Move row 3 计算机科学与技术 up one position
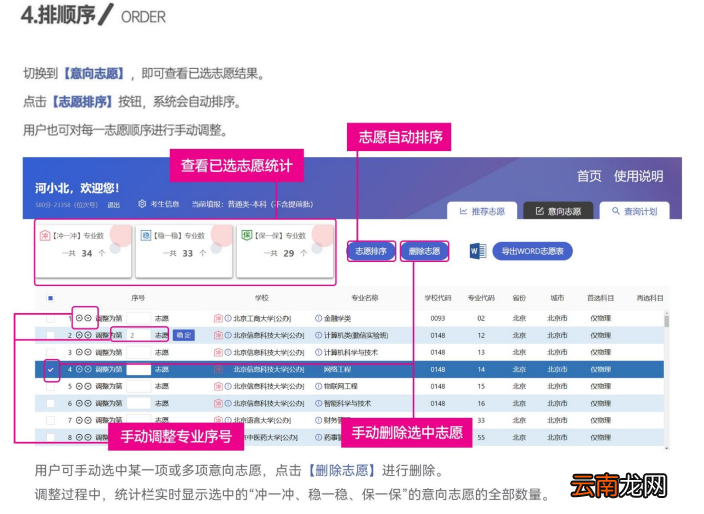Screen dimensions: 704x514 pos(79,352)
